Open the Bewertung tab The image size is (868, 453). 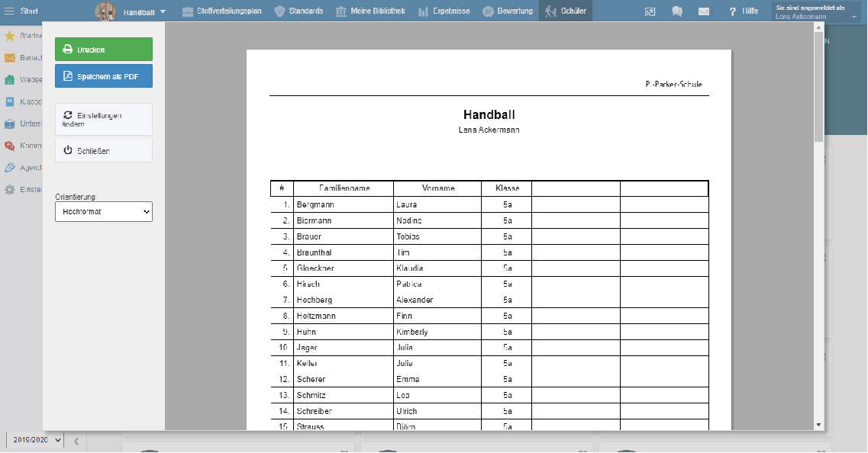(x=508, y=11)
